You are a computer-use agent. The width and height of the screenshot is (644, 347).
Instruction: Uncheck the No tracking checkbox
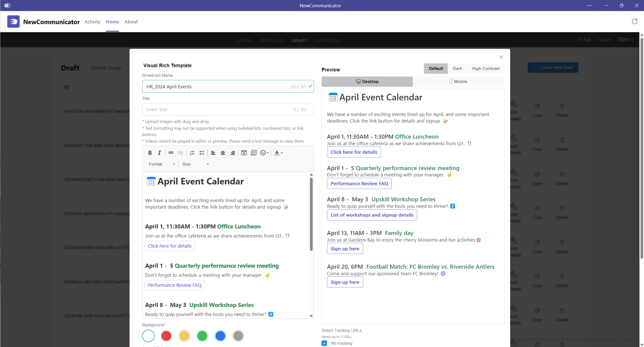pyautogui.click(x=324, y=343)
